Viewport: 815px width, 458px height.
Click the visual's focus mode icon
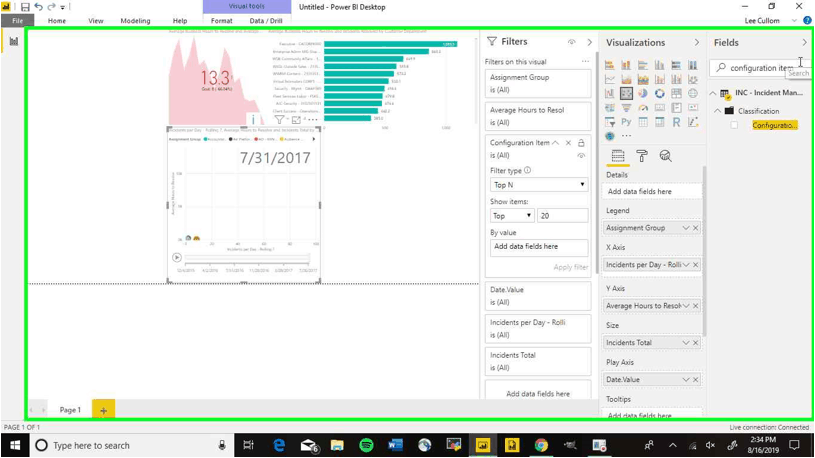[296, 120]
